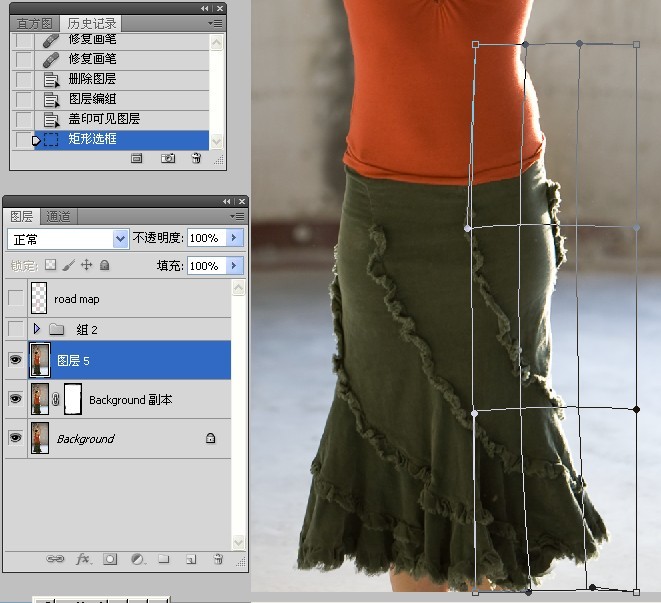Collapse Layers panel double-arrow icon
Viewport: 661px width, 603px height.
tap(227, 202)
